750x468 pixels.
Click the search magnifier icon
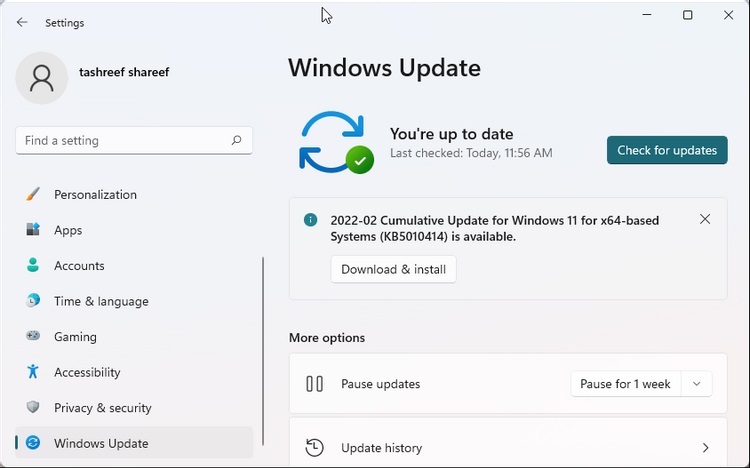coord(236,140)
